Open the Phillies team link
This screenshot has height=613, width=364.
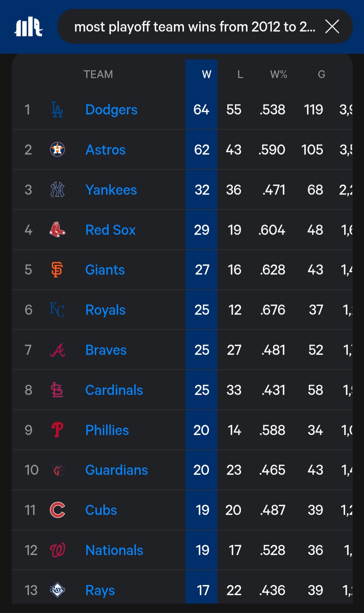coord(107,430)
